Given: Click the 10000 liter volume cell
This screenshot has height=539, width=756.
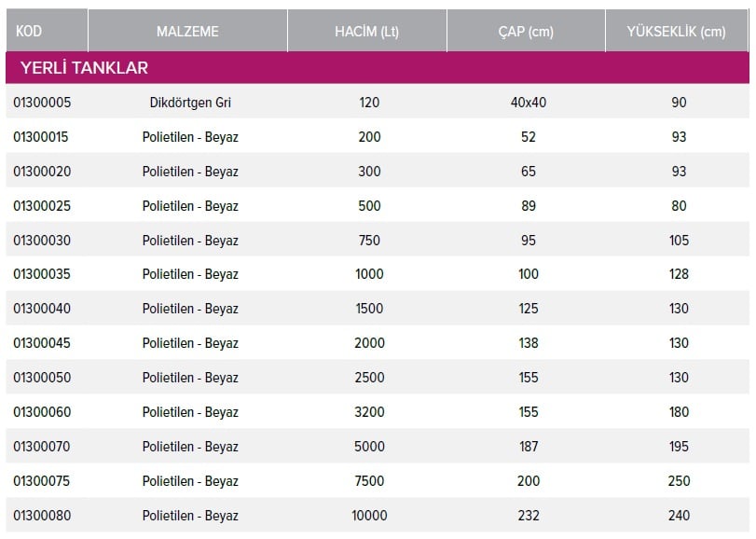Looking at the screenshot, I should 369,516.
